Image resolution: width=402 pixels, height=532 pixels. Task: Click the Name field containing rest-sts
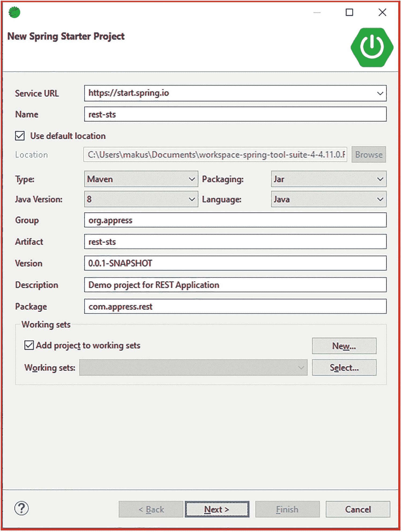(x=235, y=114)
